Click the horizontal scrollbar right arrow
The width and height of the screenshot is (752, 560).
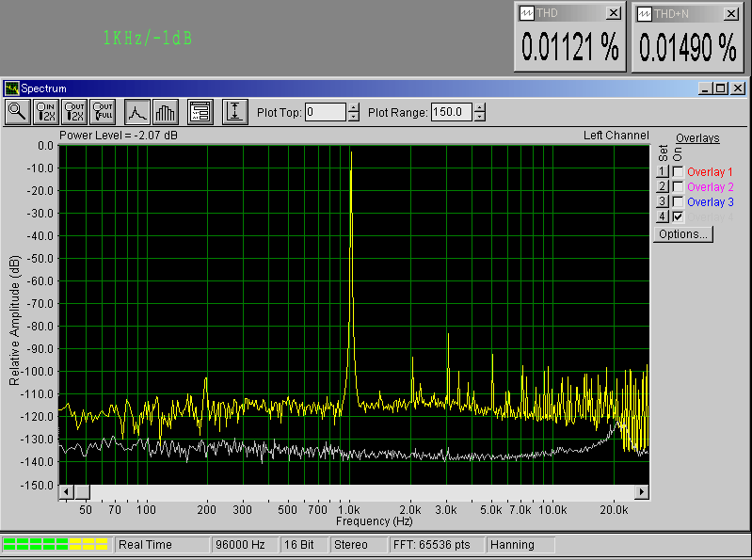pos(642,492)
